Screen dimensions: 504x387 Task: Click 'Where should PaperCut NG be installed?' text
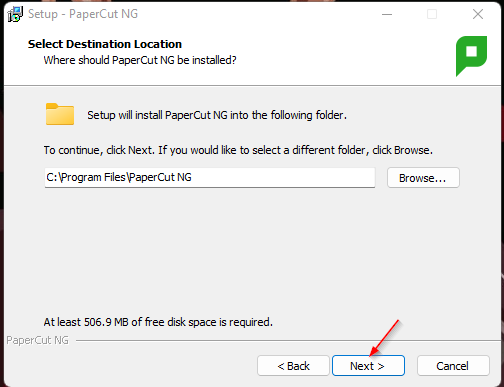click(x=140, y=60)
